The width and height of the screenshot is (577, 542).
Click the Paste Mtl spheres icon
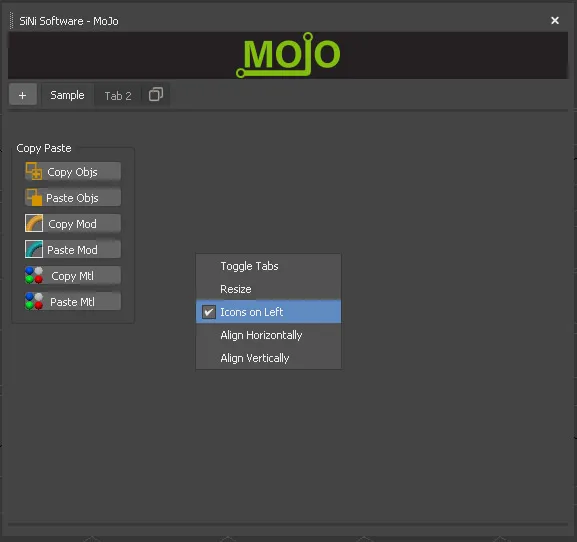[34, 301]
